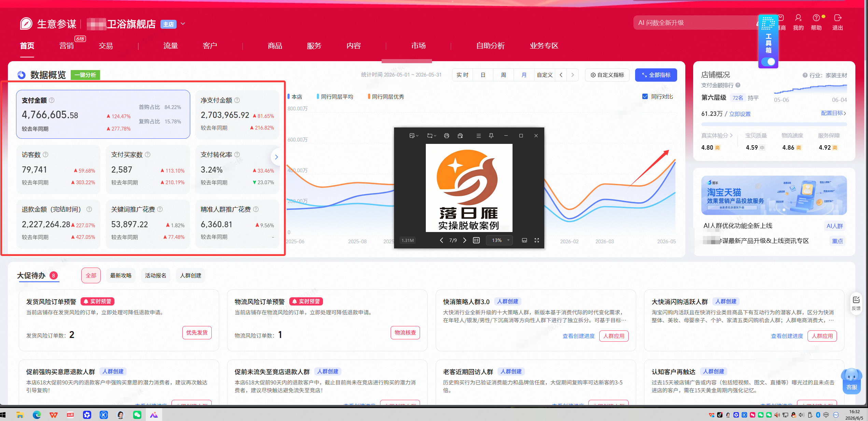Click the AI print icon in image viewer

coord(460,136)
